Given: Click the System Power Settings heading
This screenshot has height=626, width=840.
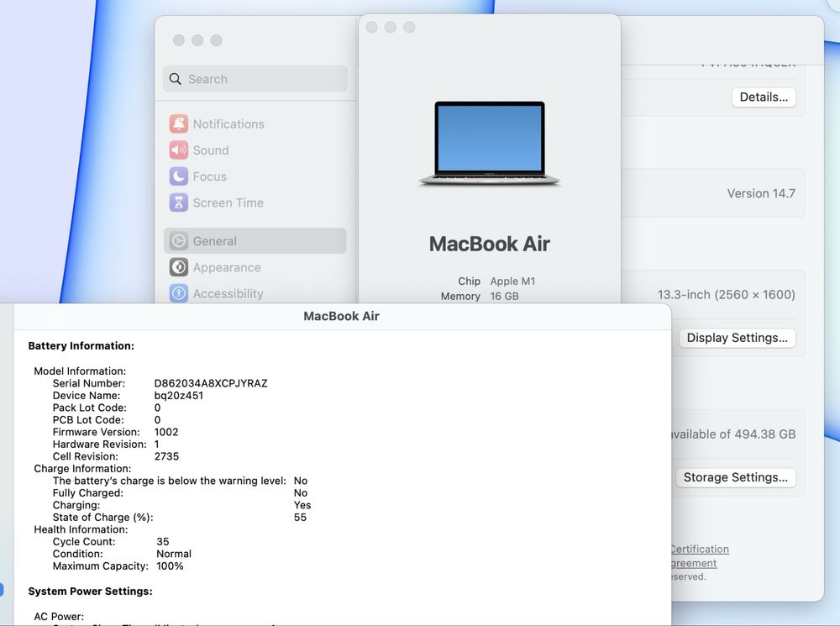Looking at the screenshot, I should pos(90,592).
